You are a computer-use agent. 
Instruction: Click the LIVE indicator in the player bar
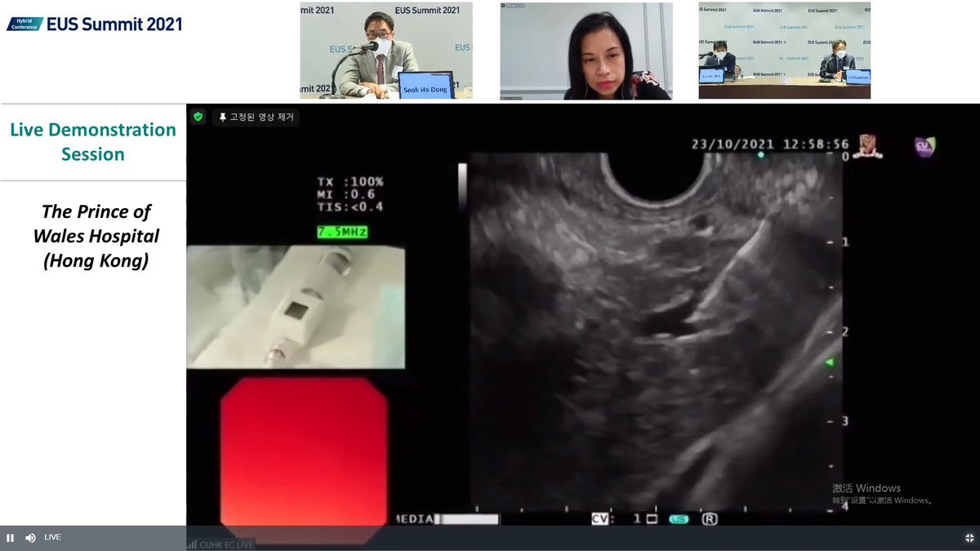click(x=52, y=537)
